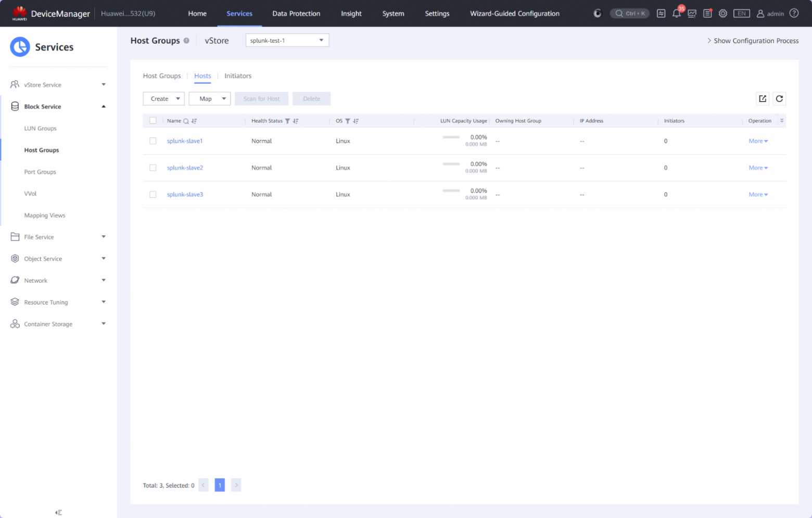Click the Services clock logo icon
The height and width of the screenshot is (518, 812).
point(20,47)
